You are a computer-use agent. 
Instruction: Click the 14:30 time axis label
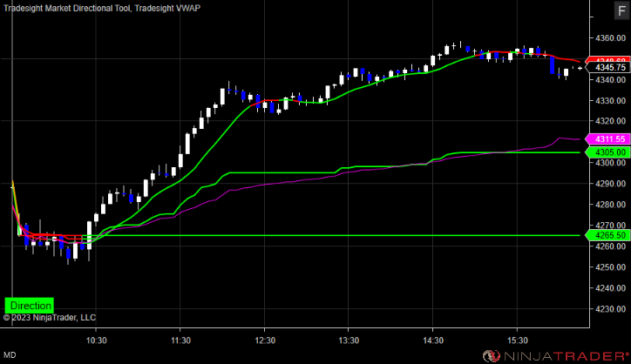[x=433, y=340]
